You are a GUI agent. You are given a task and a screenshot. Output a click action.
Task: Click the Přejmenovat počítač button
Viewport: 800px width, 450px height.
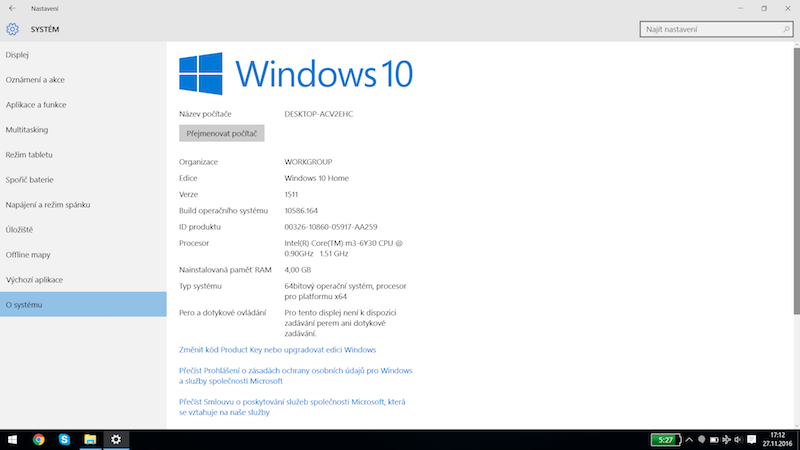pyautogui.click(x=221, y=133)
